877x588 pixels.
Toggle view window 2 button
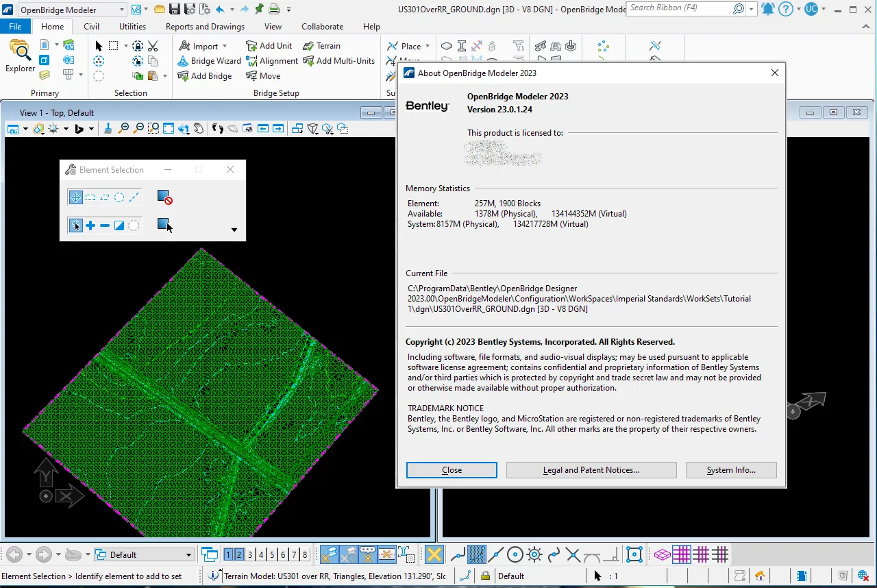pyautogui.click(x=239, y=554)
